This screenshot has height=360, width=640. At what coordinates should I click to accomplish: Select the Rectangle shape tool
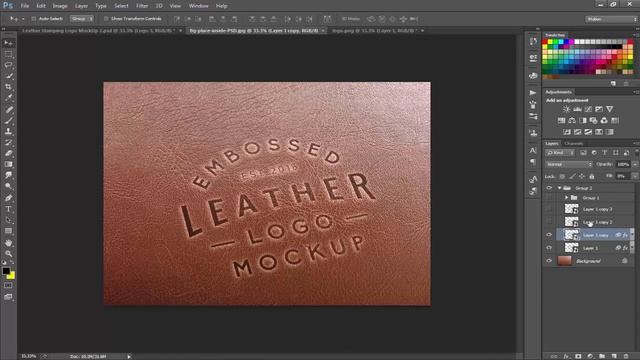click(8, 231)
